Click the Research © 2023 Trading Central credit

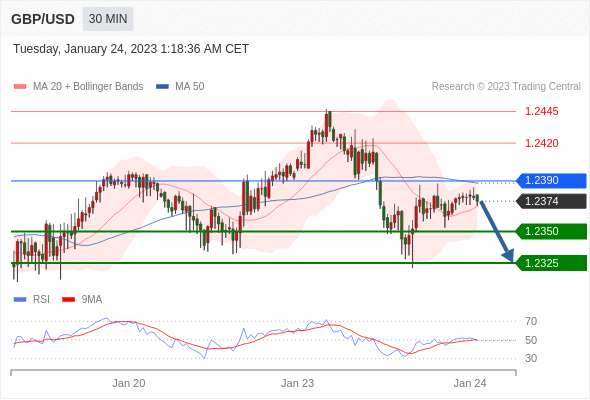506,87
